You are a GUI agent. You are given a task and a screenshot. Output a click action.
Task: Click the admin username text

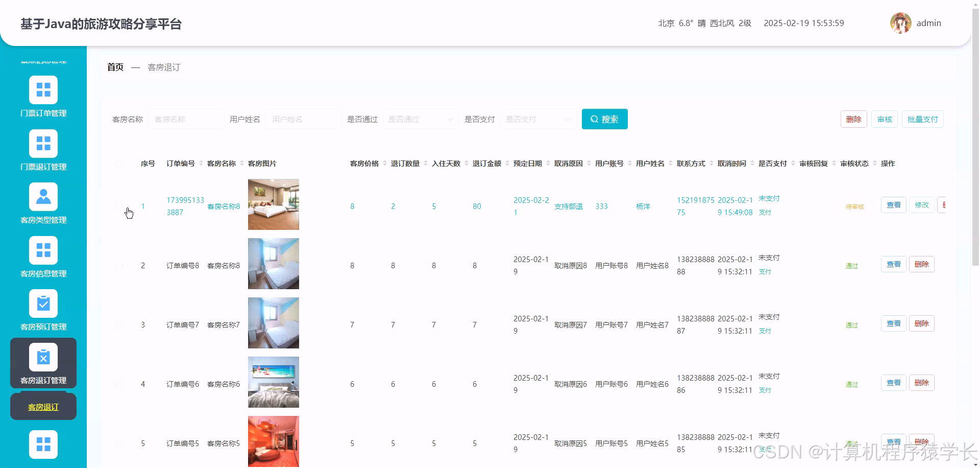pos(928,23)
